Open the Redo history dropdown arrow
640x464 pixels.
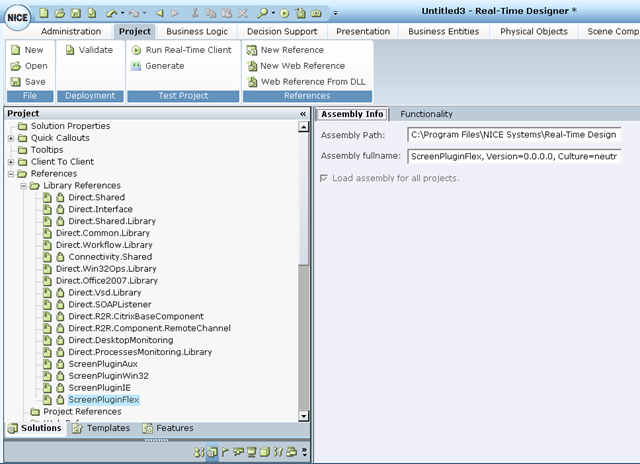pos(144,13)
